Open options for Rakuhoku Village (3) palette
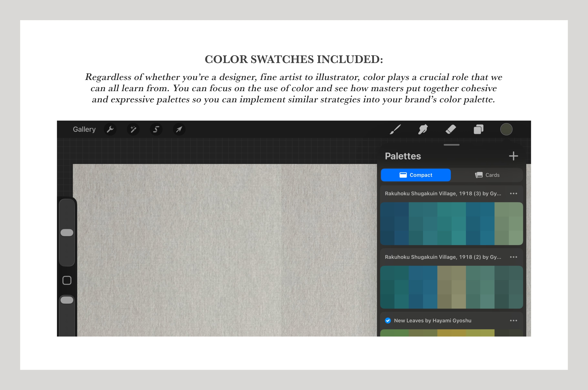Viewport: 588px width, 390px height. 513,194
